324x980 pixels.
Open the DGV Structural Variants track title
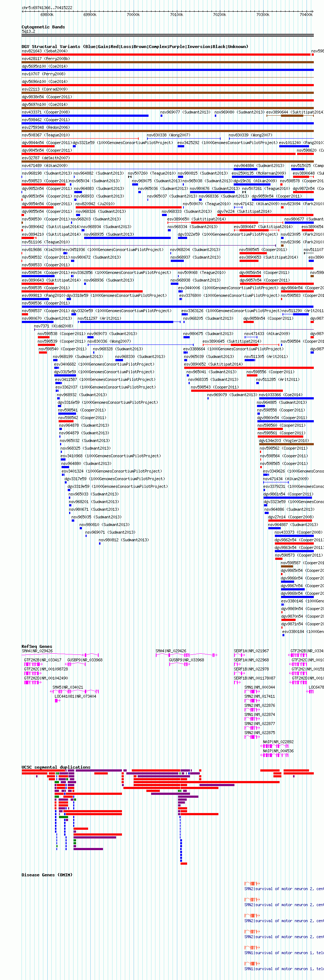(x=135, y=47)
